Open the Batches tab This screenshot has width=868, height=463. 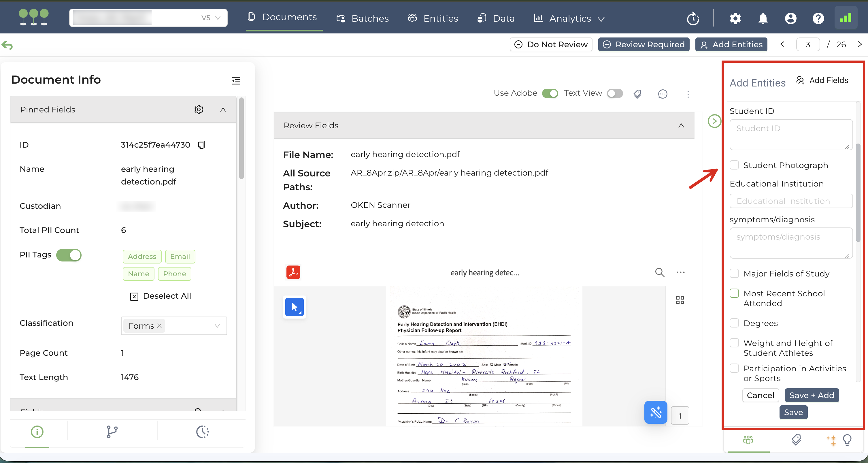coord(363,18)
